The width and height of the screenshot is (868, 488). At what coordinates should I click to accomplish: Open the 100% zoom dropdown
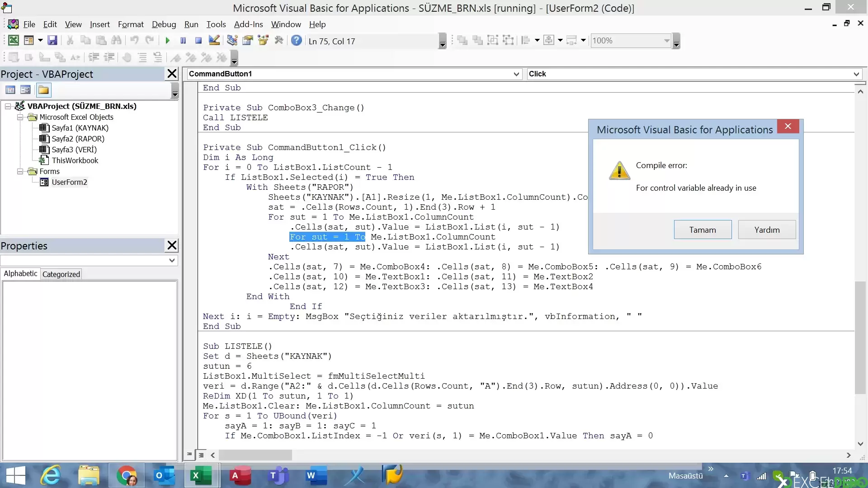666,41
